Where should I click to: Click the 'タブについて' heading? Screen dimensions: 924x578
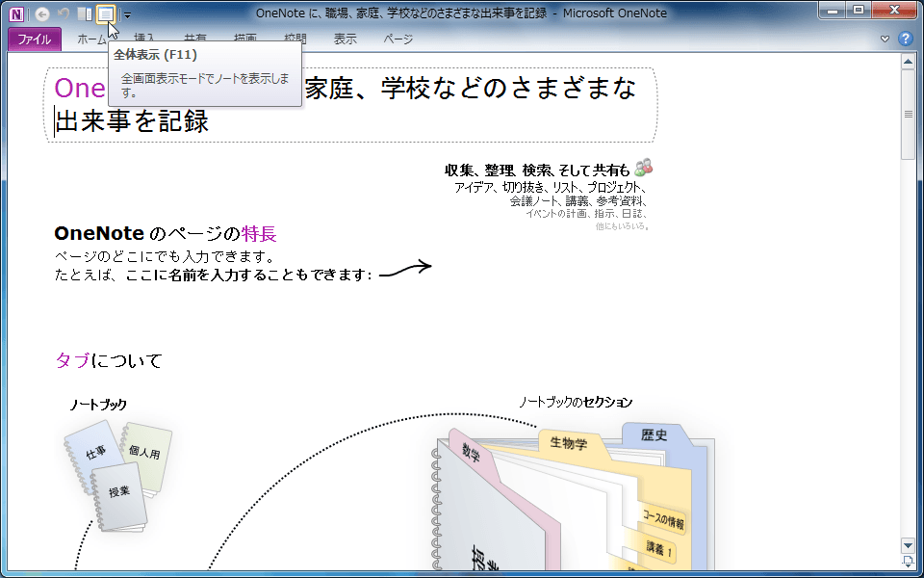109,360
